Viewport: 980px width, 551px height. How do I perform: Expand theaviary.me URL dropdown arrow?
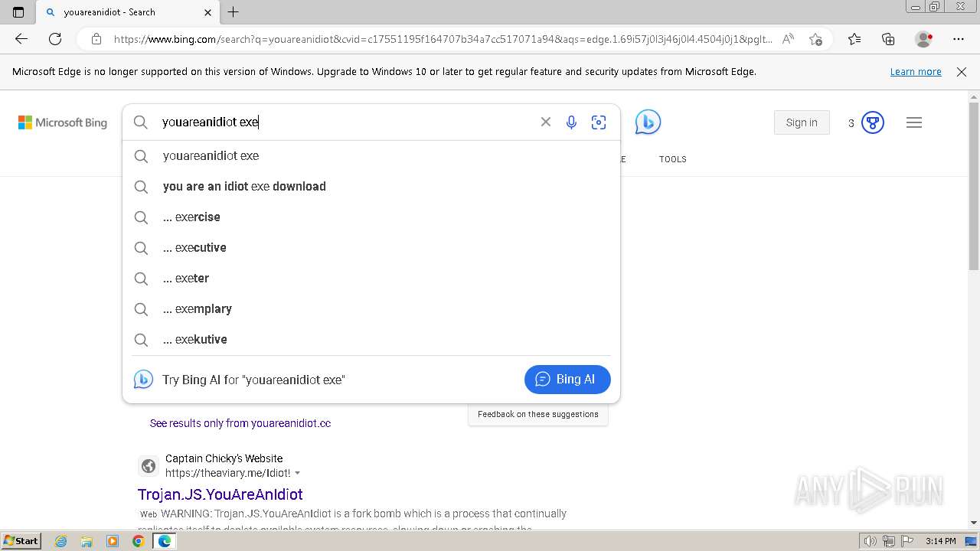pyautogui.click(x=298, y=474)
